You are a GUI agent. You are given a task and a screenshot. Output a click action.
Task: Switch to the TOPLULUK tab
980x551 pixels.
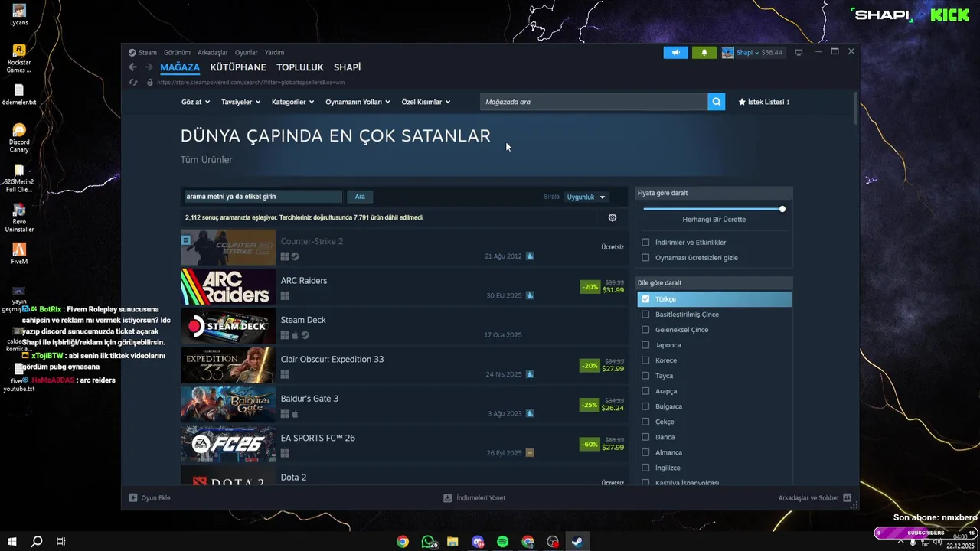pos(300,67)
